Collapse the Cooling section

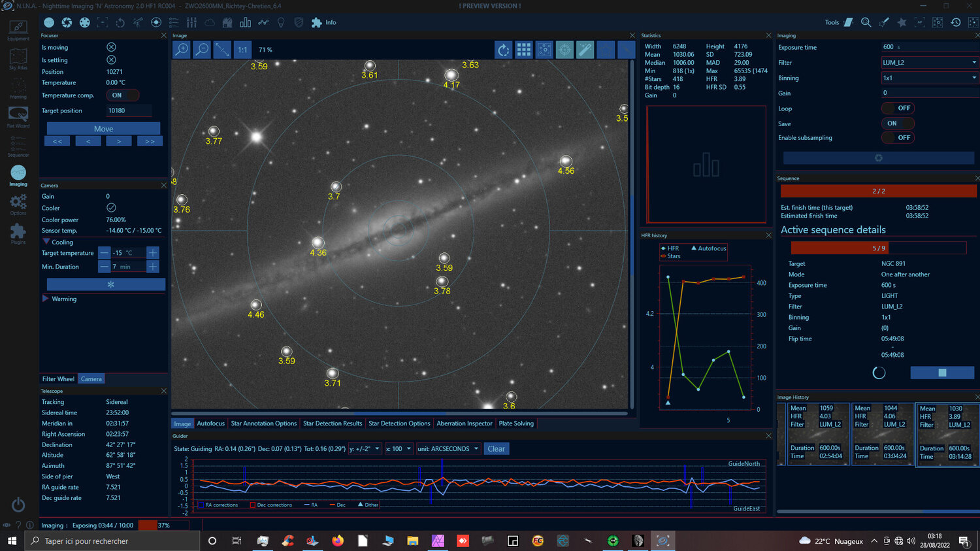click(57, 242)
